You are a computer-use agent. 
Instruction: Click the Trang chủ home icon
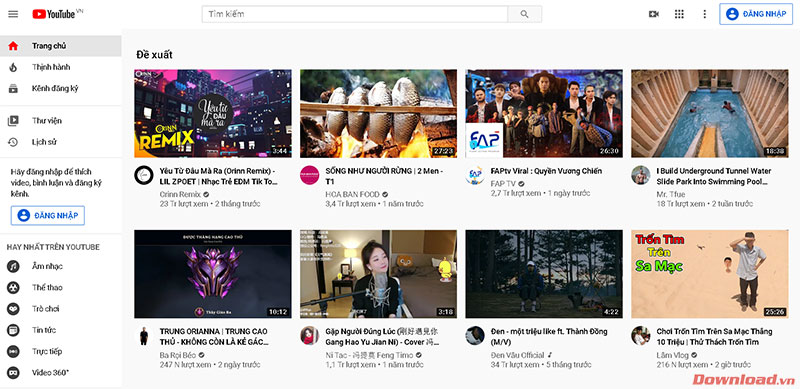click(13, 46)
